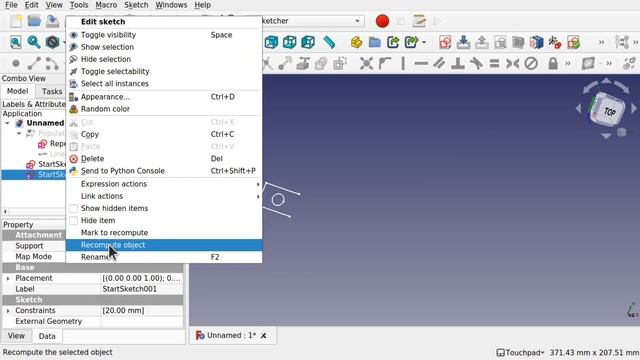The image size is (640, 360).
Task: Select the Horizontal constraint icon
Action: point(421,64)
